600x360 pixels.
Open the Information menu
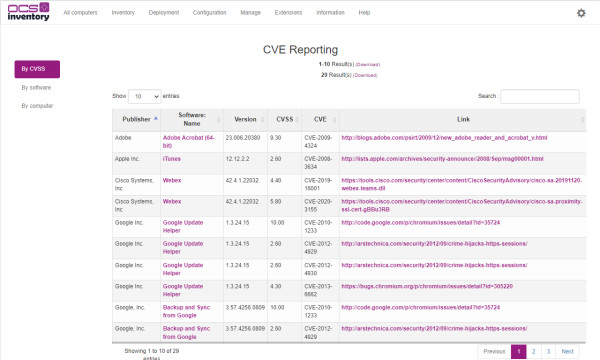330,13
